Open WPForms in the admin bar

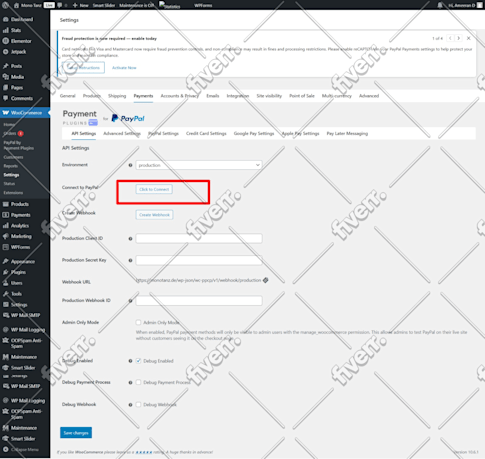203,5
